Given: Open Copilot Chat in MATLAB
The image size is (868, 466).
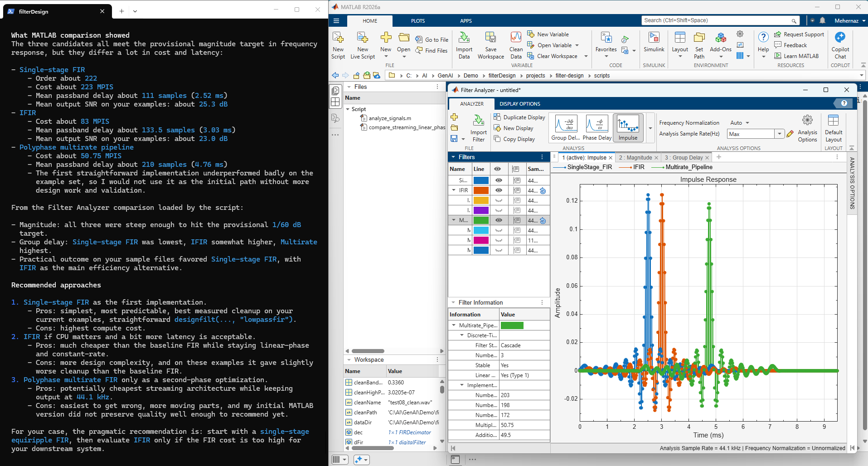Looking at the screenshot, I should coord(840,45).
